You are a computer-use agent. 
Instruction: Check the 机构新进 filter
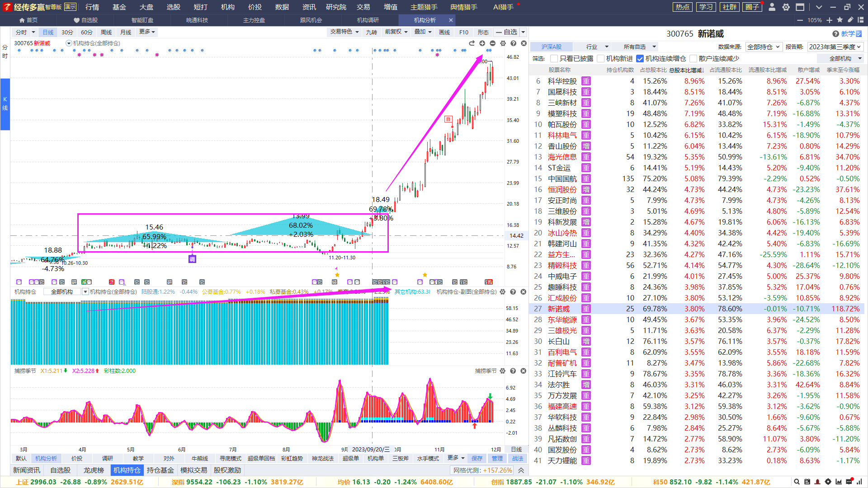click(601, 59)
